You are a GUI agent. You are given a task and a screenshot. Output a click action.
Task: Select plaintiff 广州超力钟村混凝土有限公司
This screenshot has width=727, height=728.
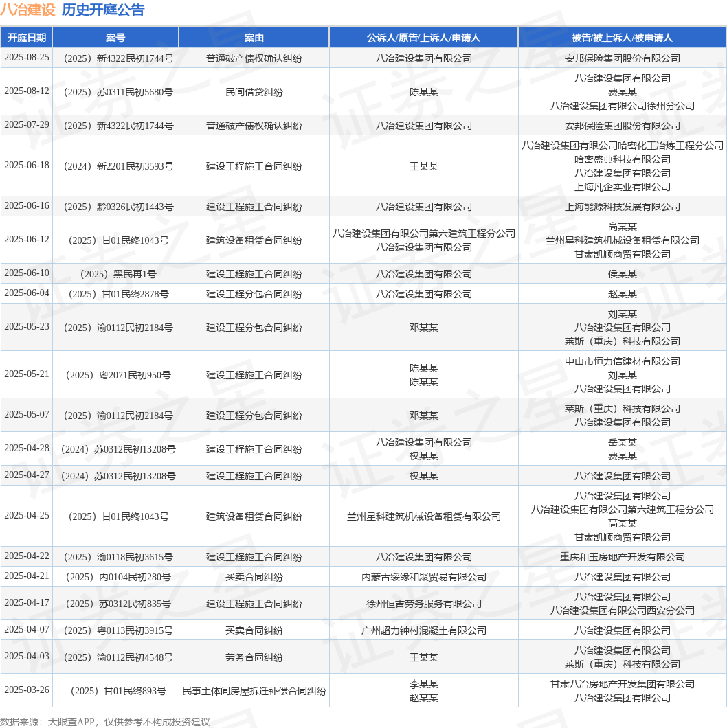pos(424,631)
